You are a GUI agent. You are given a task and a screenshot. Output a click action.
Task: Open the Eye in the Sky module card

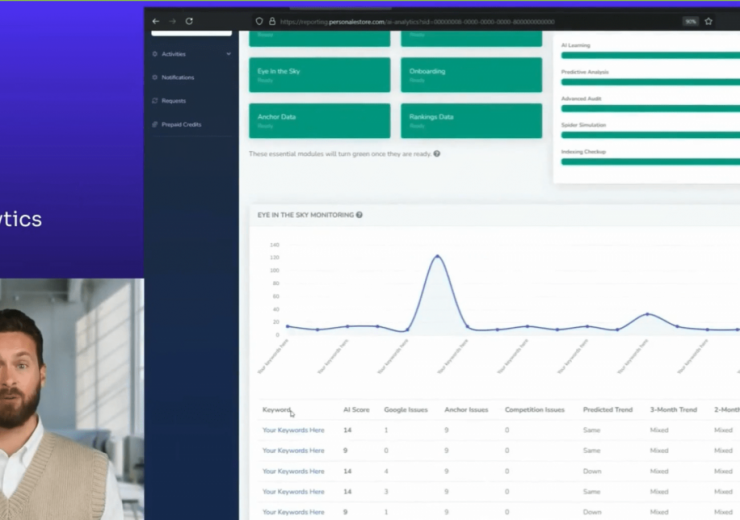coord(320,75)
